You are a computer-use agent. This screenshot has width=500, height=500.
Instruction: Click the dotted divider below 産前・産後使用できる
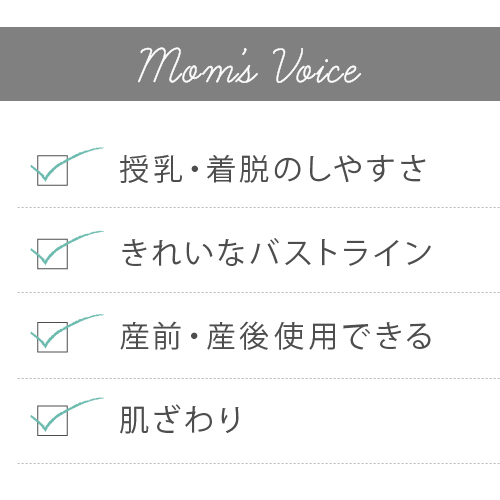pos(258,378)
